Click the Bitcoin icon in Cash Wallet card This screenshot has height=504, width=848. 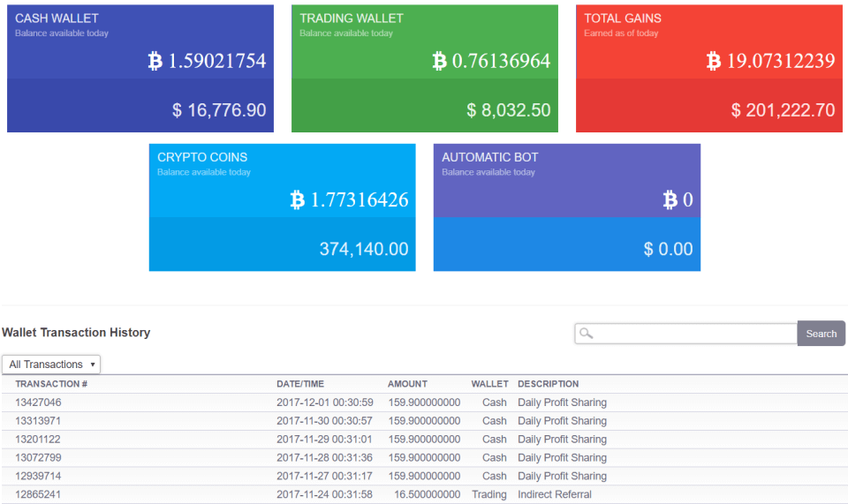click(x=155, y=61)
